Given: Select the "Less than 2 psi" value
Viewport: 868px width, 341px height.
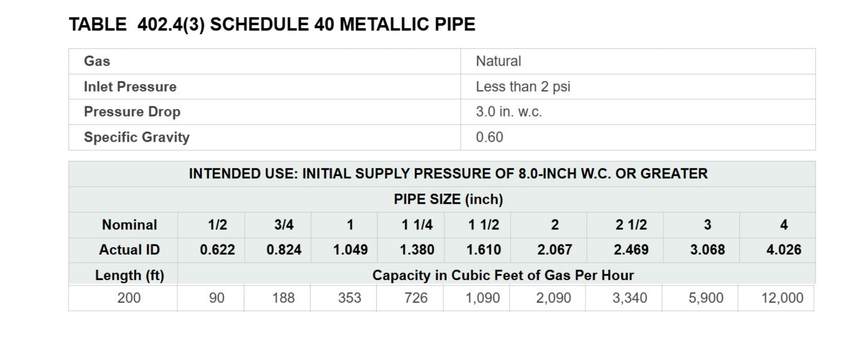Looking at the screenshot, I should point(523,87).
